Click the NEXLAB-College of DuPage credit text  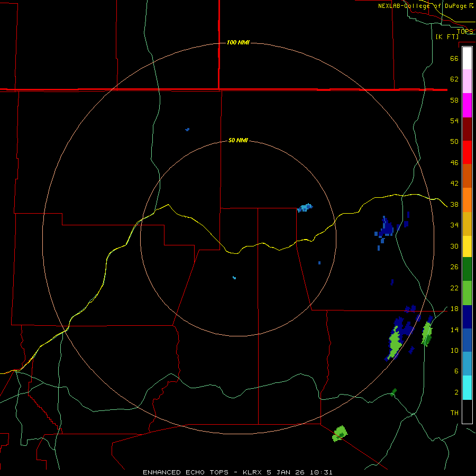[x=426, y=6]
